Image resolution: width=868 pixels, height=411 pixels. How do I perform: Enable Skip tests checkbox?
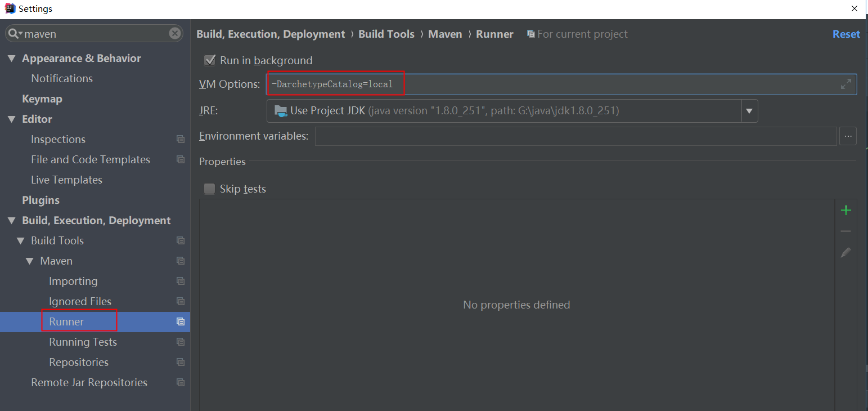[210, 189]
